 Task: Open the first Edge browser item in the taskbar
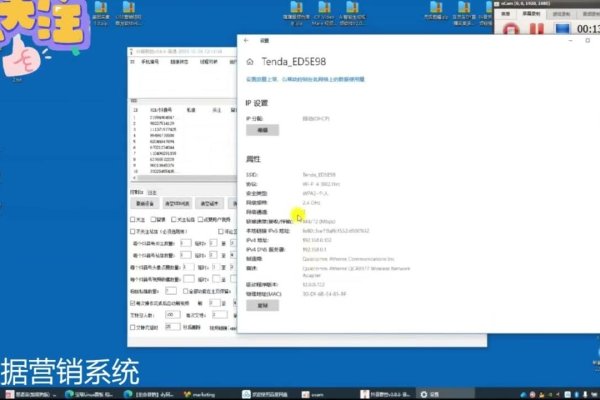(x=88, y=394)
